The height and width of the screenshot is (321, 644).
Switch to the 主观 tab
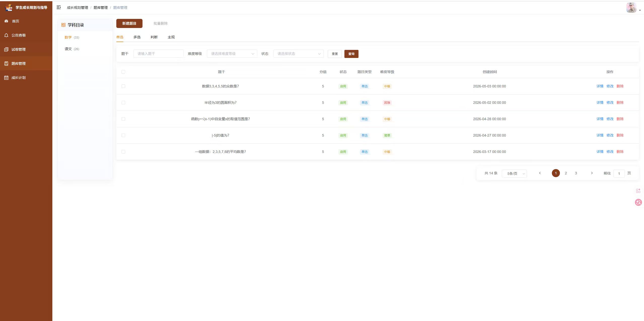click(x=171, y=37)
